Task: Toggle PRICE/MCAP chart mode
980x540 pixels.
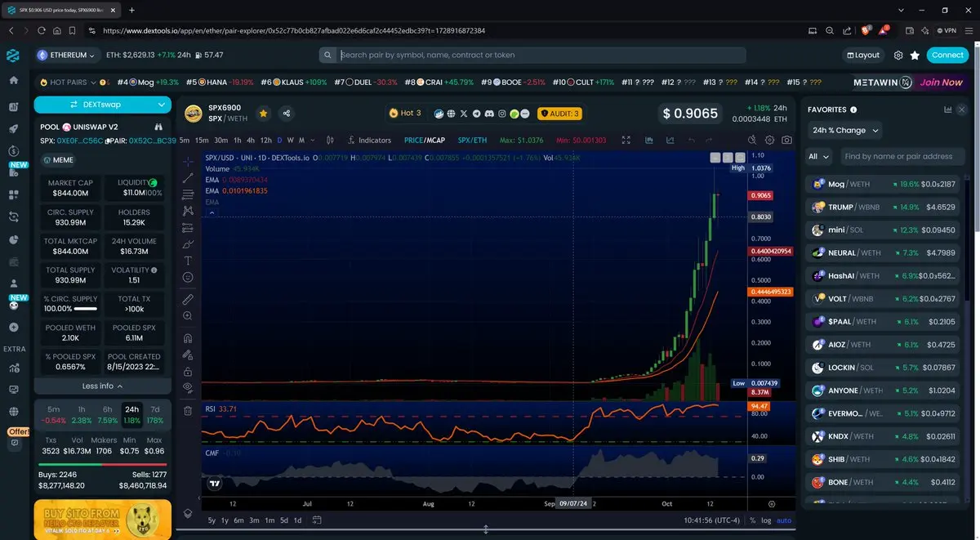Action: coord(425,141)
